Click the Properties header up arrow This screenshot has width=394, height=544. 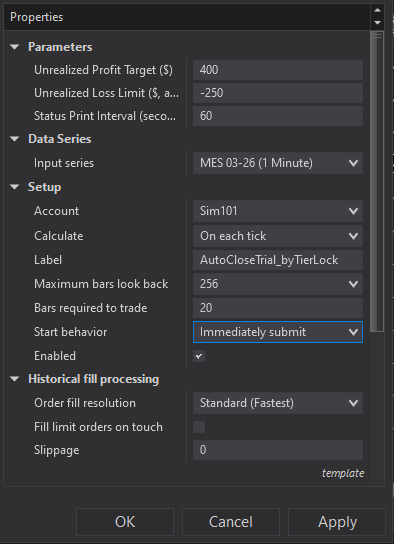click(x=377, y=10)
